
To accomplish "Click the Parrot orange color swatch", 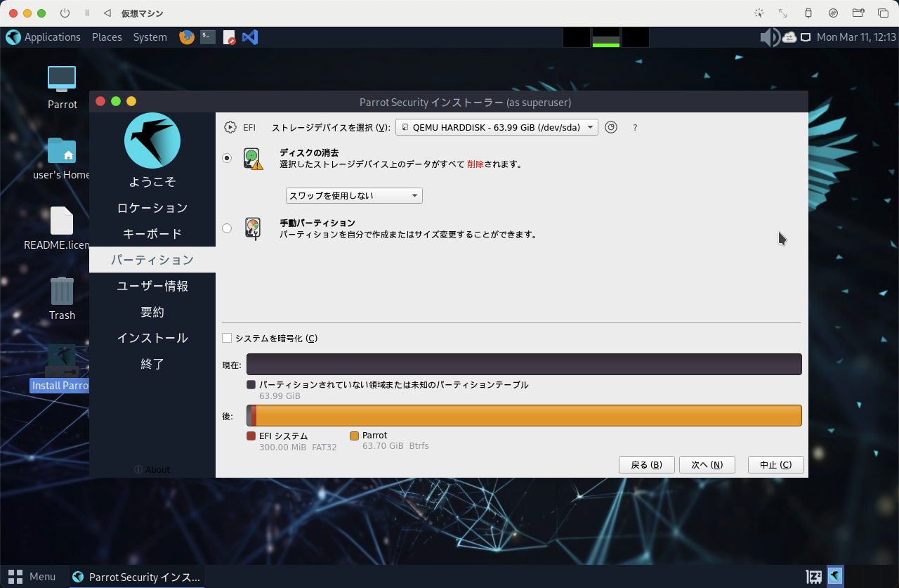I will coord(355,436).
